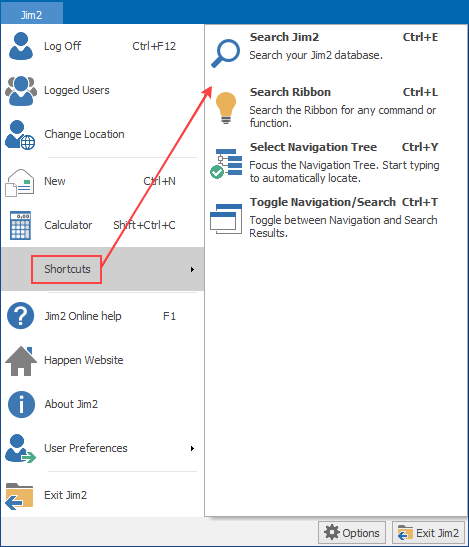Click 'Focus the Navigation Tree' description text

pos(344,172)
